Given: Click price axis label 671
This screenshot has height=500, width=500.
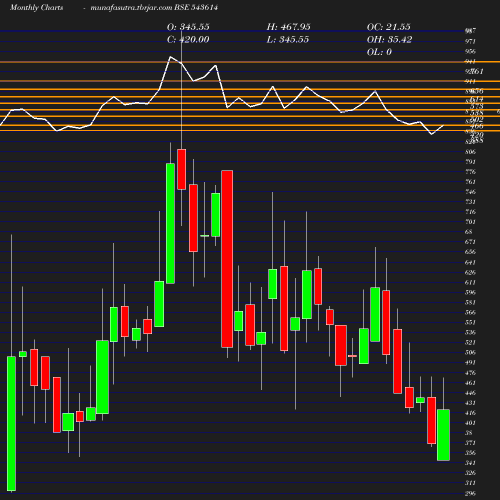Looking at the screenshot, I should point(470,242).
